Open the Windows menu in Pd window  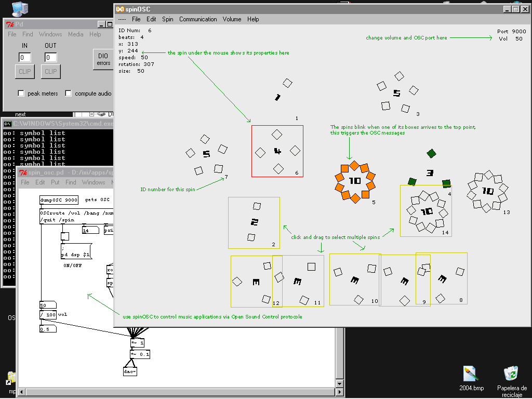[50, 34]
